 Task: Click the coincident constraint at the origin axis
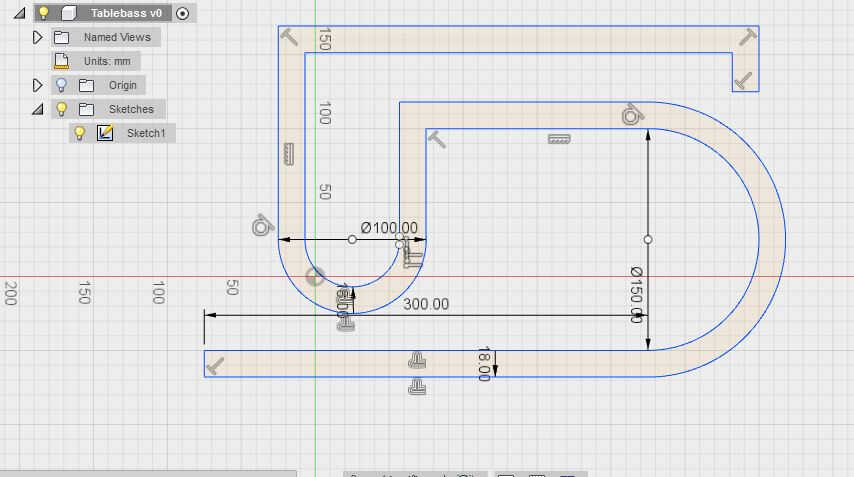pos(315,277)
